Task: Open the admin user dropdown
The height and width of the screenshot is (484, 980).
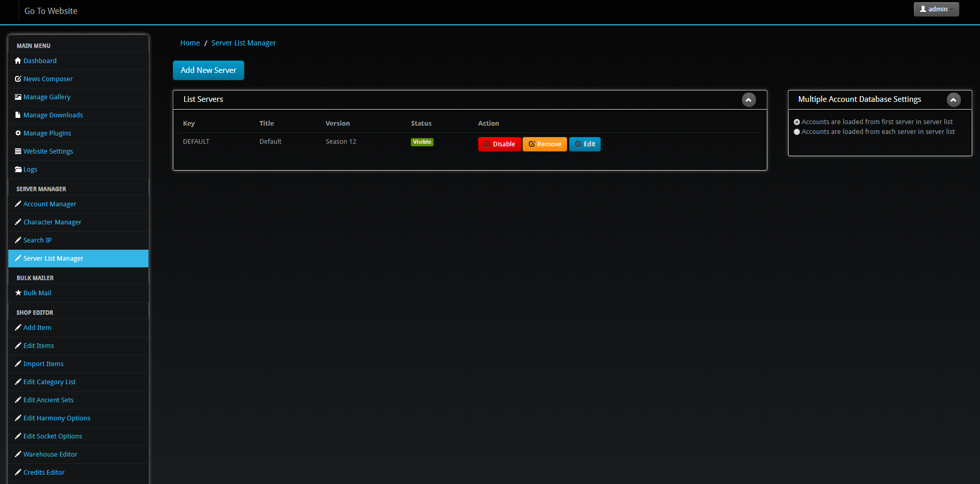Action: 937,9
